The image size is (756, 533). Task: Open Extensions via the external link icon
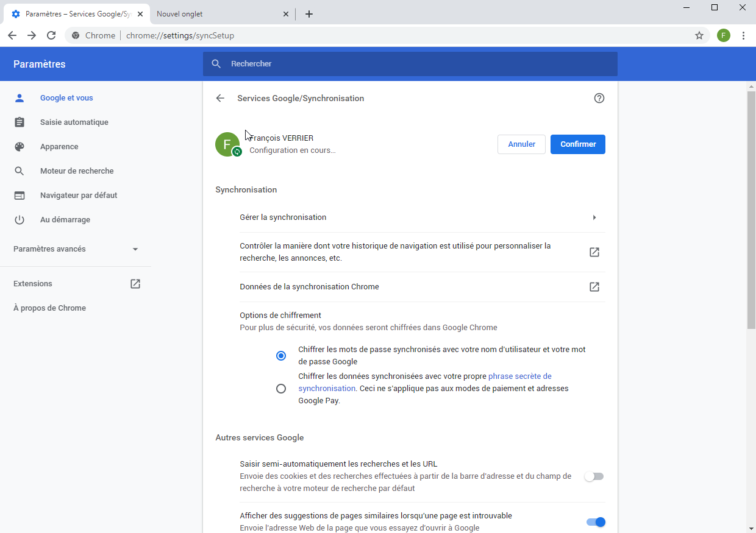point(135,283)
